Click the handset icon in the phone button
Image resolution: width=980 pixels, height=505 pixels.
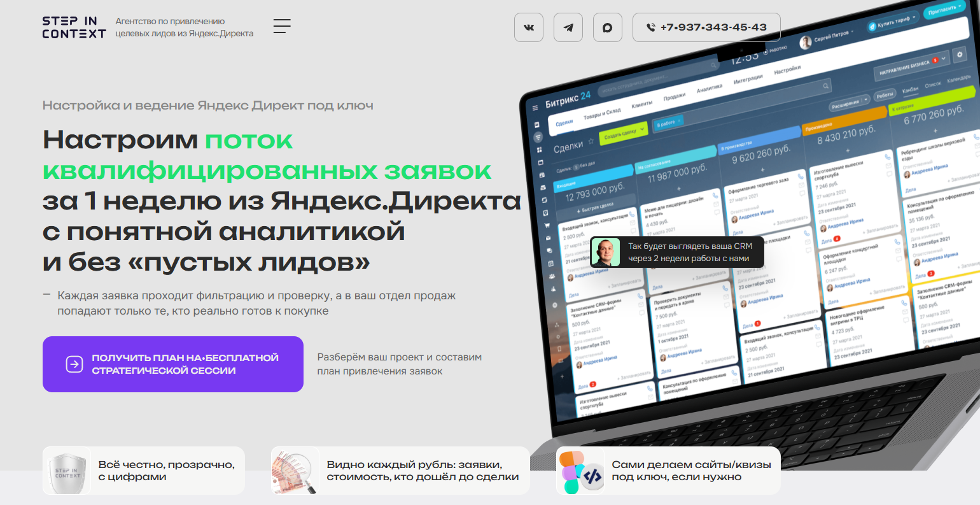651,27
